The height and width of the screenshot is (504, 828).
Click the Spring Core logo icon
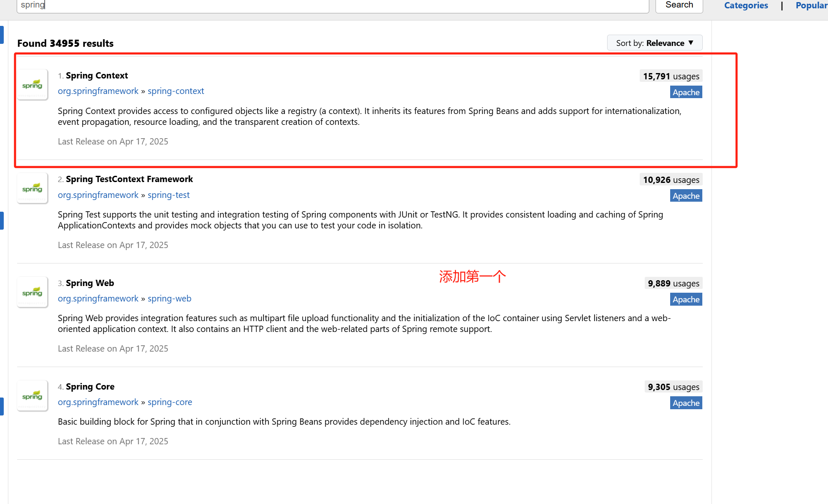click(x=33, y=395)
